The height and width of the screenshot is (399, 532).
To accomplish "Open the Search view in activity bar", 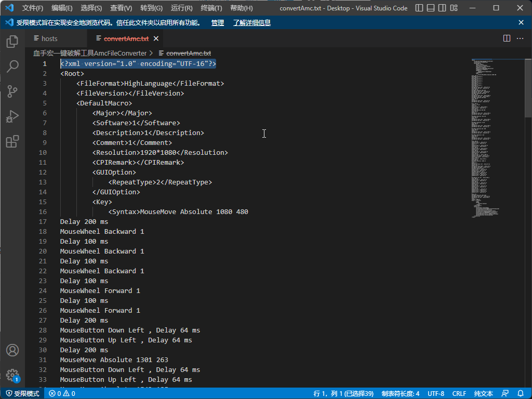I will 12,66.
